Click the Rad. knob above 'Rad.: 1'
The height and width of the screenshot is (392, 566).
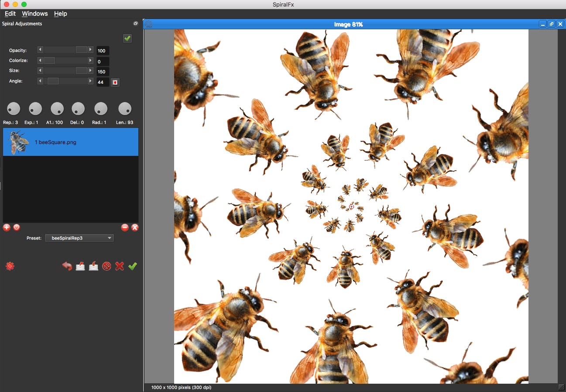(x=101, y=108)
